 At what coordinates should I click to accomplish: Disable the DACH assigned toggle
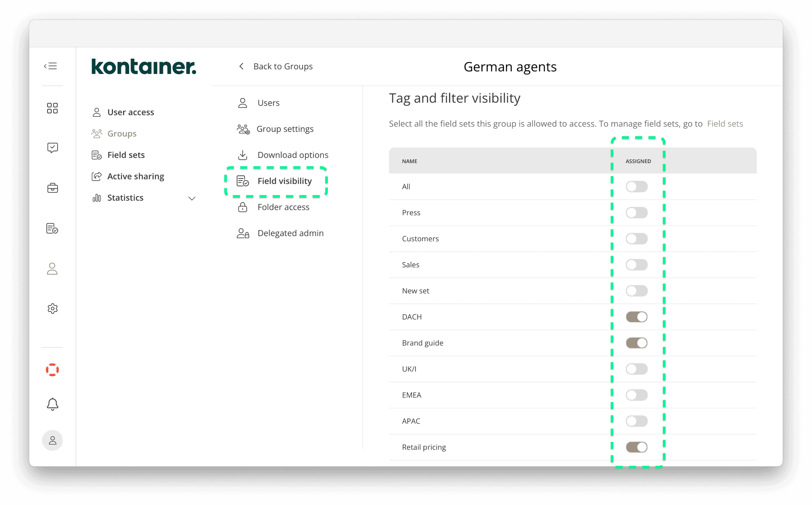(x=636, y=317)
